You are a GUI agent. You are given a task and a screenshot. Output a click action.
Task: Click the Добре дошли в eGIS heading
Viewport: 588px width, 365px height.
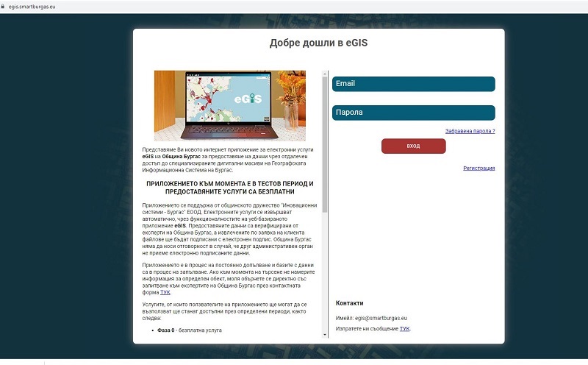click(318, 43)
